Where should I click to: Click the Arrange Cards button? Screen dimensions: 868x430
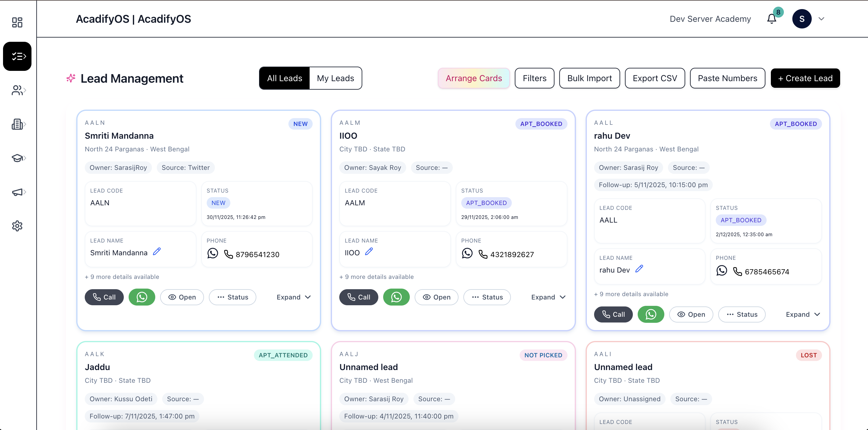pos(473,78)
